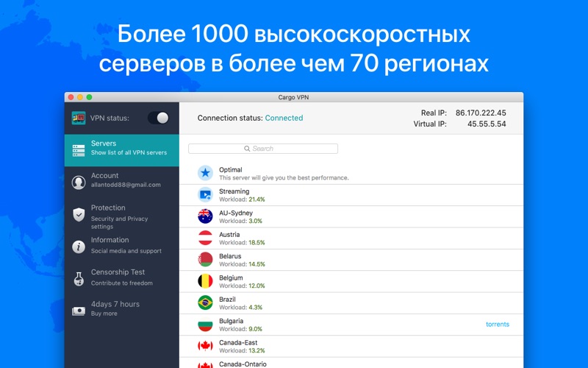This screenshot has width=588, height=368.
Task: Click the Bulgaria flag icon
Action: click(x=205, y=325)
